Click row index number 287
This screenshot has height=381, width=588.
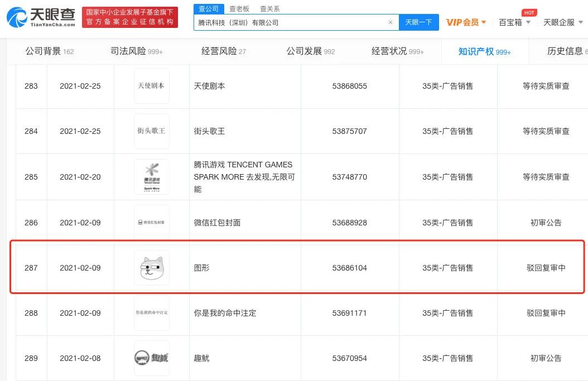(x=31, y=268)
